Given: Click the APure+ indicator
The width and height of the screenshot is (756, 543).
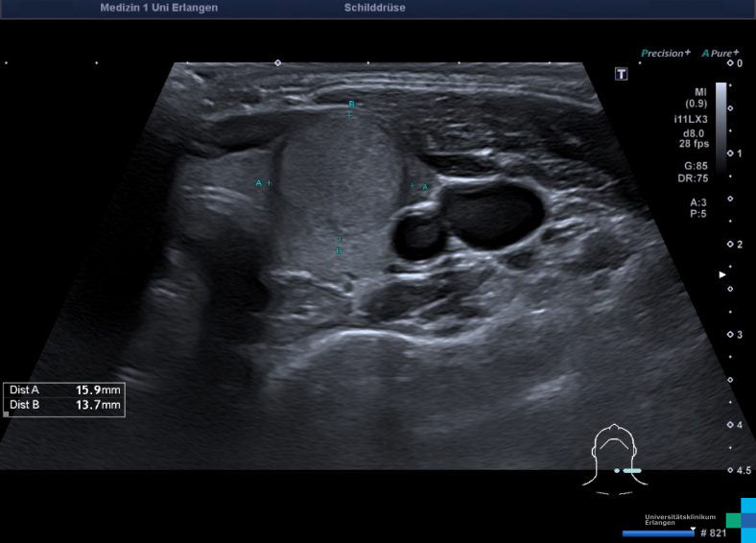Looking at the screenshot, I should [720, 54].
